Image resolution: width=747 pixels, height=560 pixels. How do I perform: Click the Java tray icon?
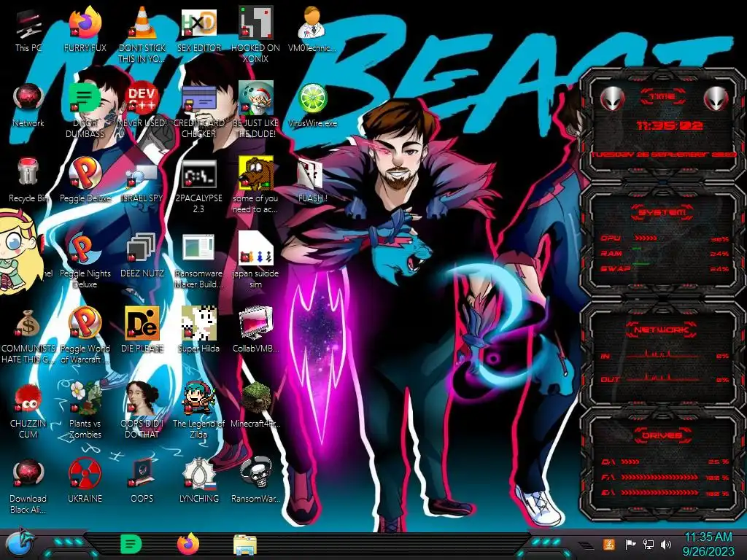pos(608,544)
